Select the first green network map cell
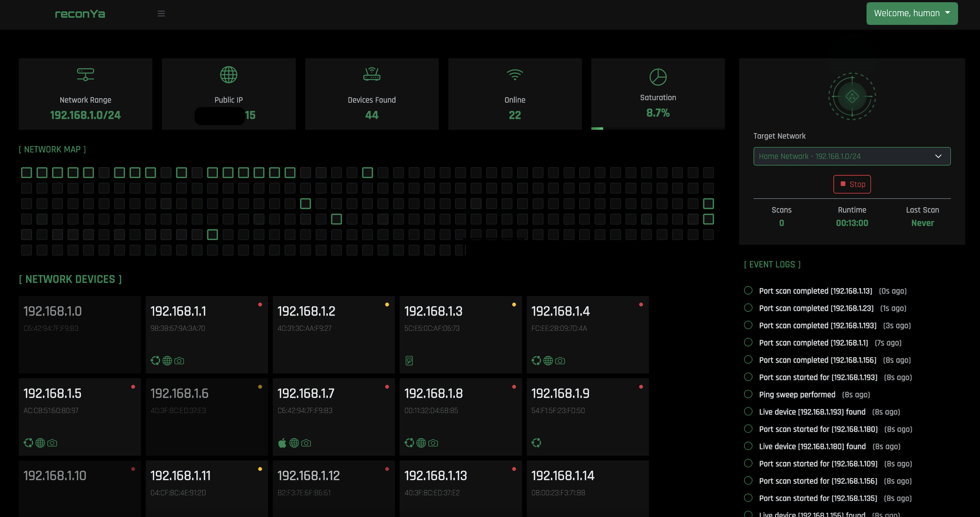The width and height of the screenshot is (980, 517). [26, 173]
